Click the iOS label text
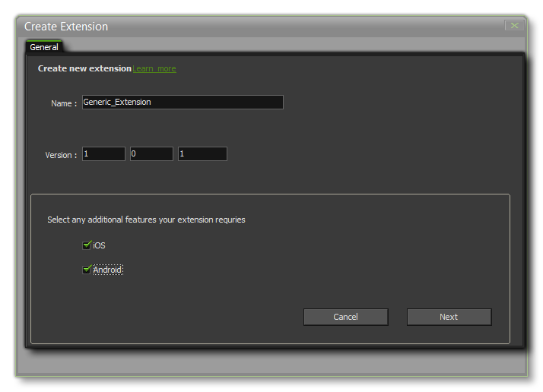Image resolution: width=543 pixels, height=392 pixels. coord(99,246)
